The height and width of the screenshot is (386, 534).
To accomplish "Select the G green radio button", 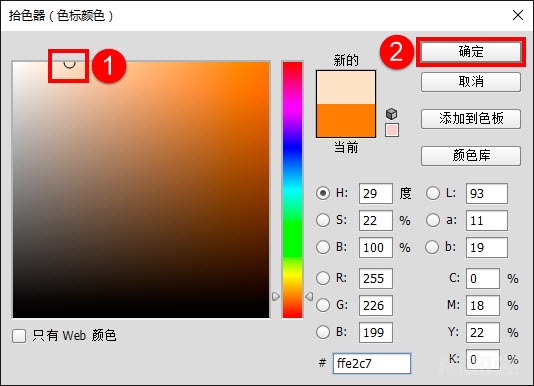I will [323, 305].
